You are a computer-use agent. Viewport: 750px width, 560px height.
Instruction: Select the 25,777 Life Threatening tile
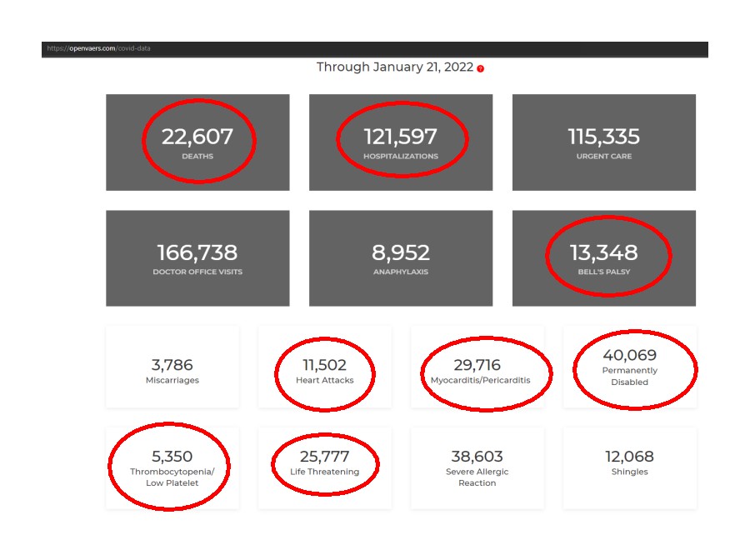pos(325,468)
